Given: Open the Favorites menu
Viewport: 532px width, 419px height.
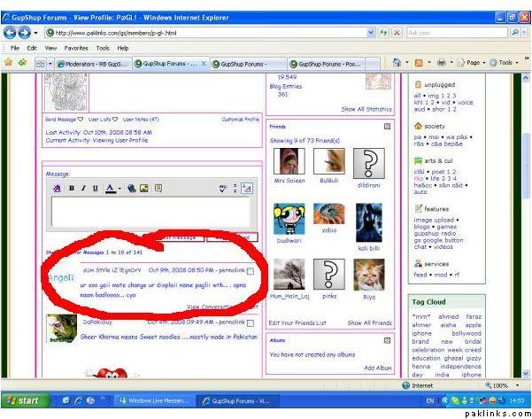Looking at the screenshot, I should 76,48.
